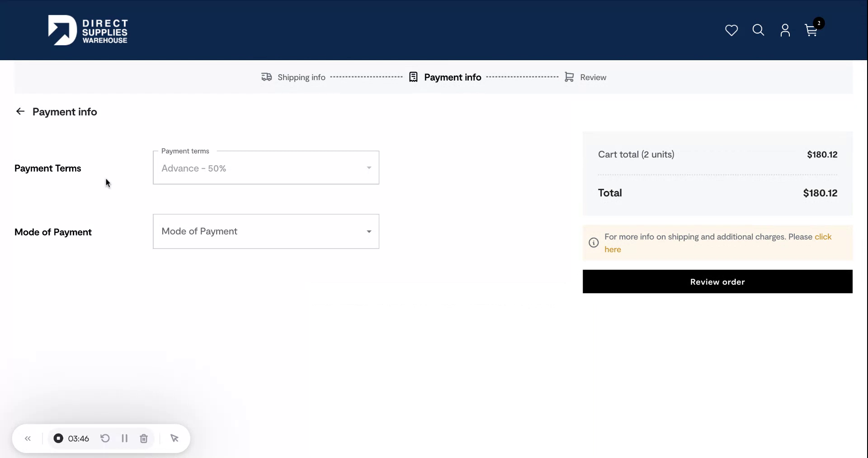Click the back arrow beside Payment info
The width and height of the screenshot is (868, 458).
[20, 111]
